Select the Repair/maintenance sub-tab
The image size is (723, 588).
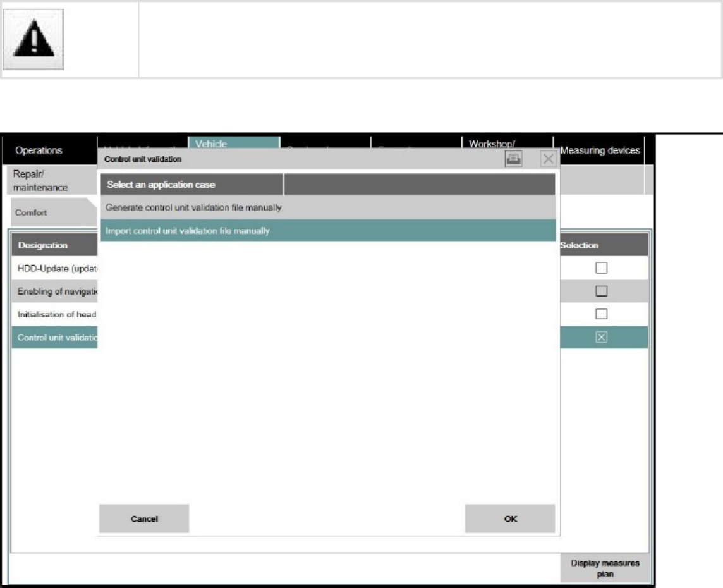point(53,180)
